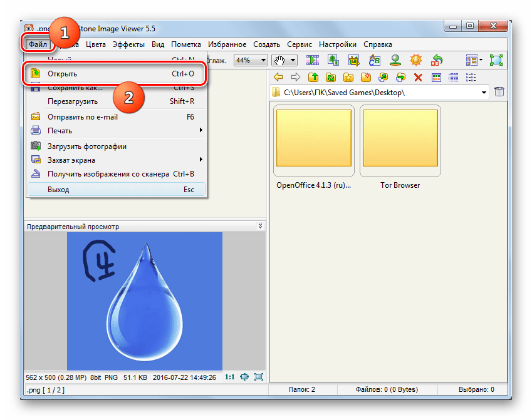
Task: Select Открыть from the File menu
Action: point(63,74)
